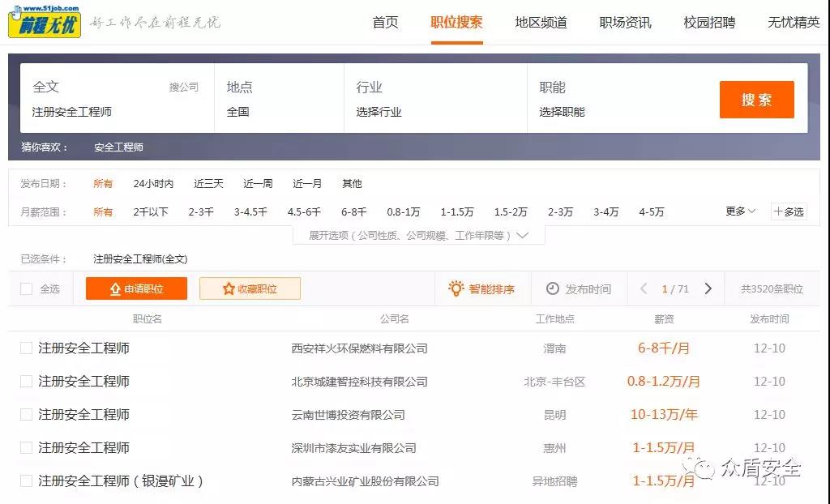The image size is (830, 504).
Task: Tick the 全选 select-all checkbox
Action: [x=26, y=289]
